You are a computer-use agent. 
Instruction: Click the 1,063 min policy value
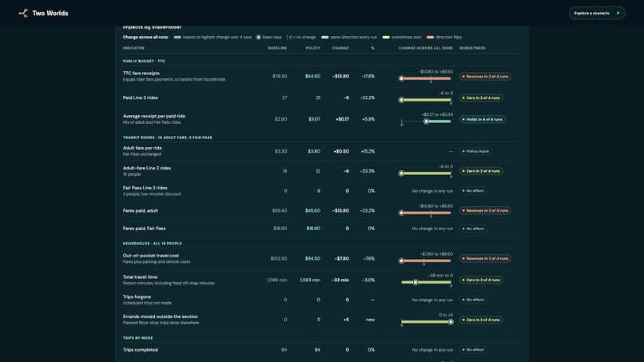tap(310, 280)
